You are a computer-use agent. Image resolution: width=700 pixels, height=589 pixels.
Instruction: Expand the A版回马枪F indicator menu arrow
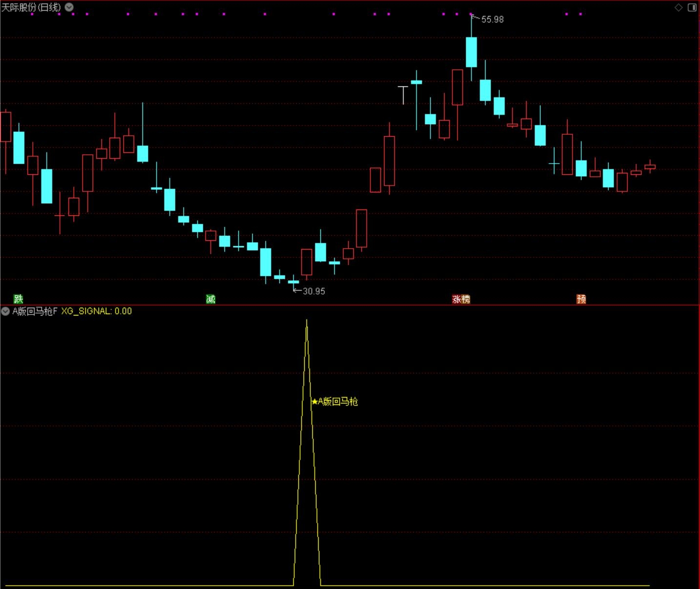coord(5,312)
